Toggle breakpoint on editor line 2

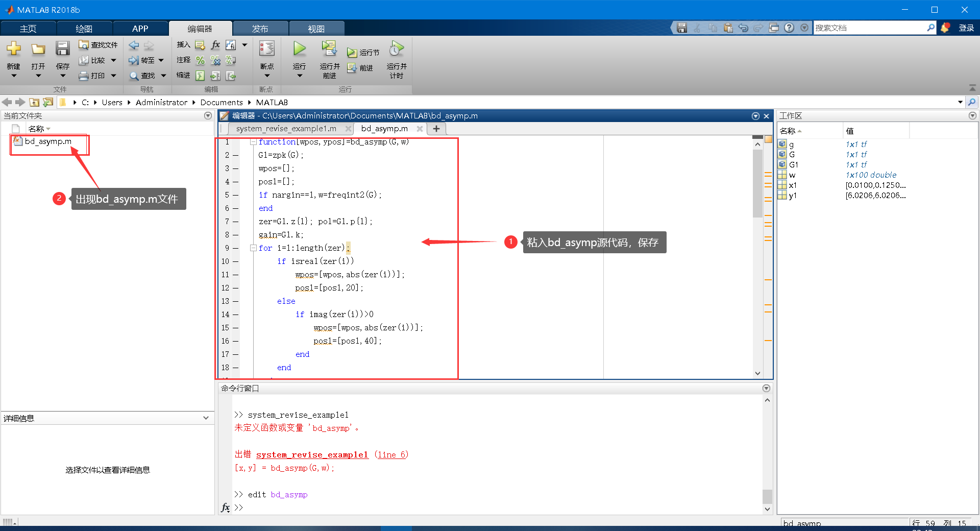coord(235,155)
